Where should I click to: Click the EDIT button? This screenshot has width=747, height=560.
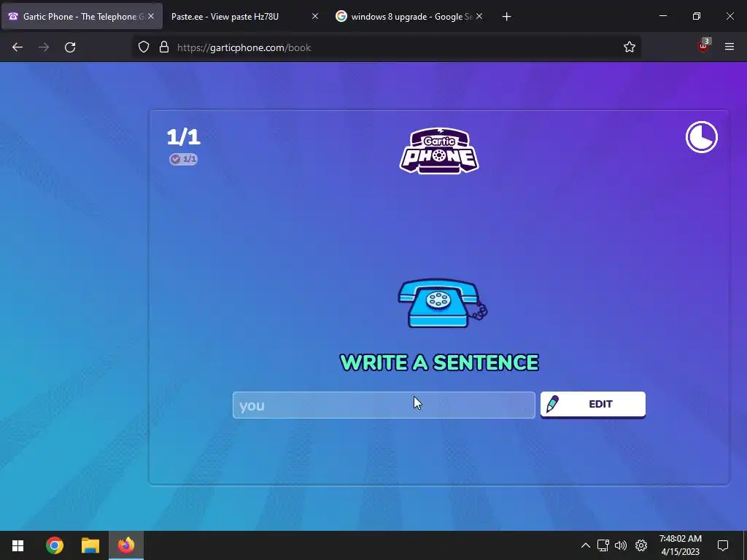pyautogui.click(x=592, y=404)
